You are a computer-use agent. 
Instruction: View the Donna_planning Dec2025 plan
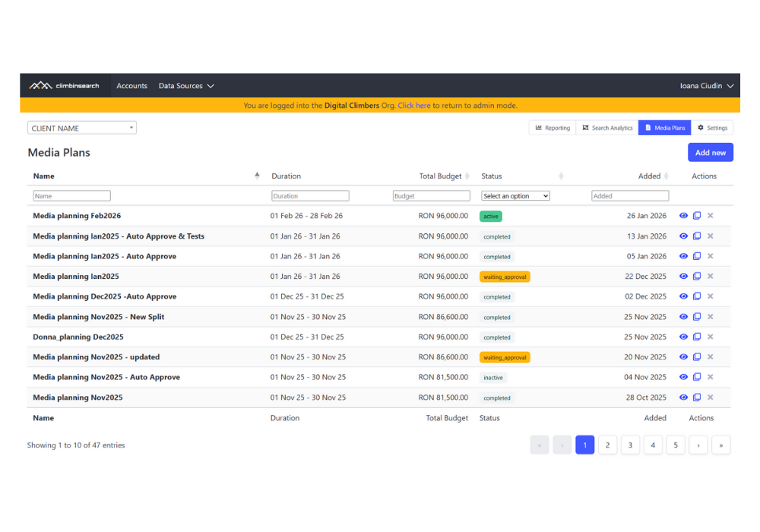click(683, 337)
